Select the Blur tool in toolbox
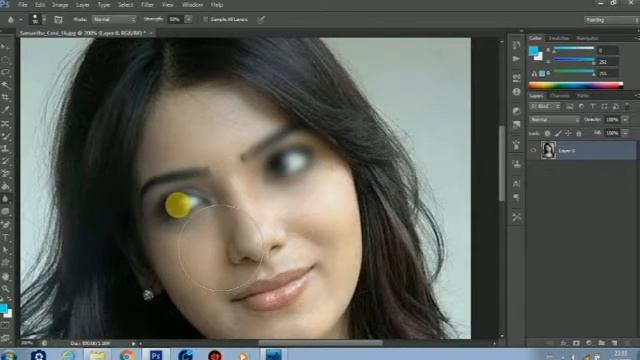The image size is (640, 360). (x=5, y=199)
